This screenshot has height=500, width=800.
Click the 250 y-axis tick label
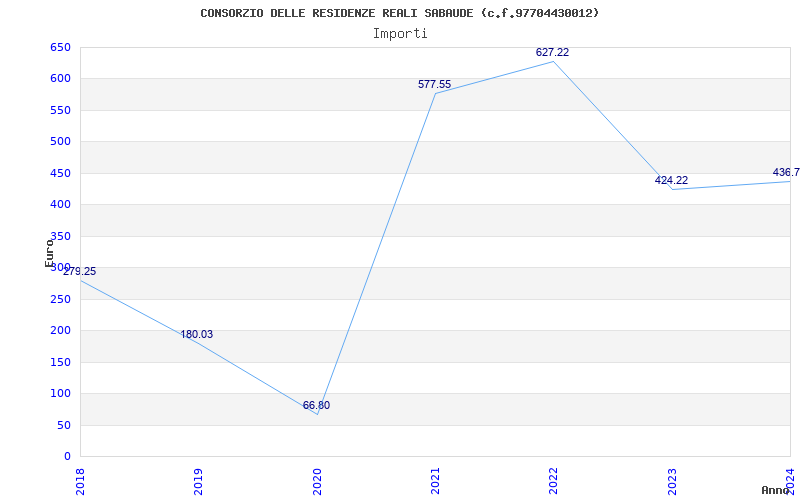pyautogui.click(x=60, y=299)
